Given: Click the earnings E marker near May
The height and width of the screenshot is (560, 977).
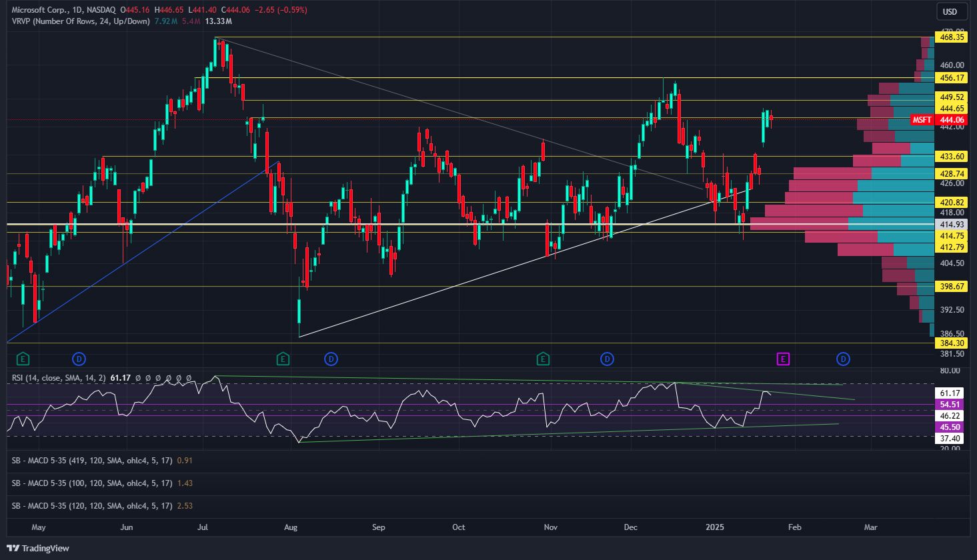Looking at the screenshot, I should (x=23, y=359).
